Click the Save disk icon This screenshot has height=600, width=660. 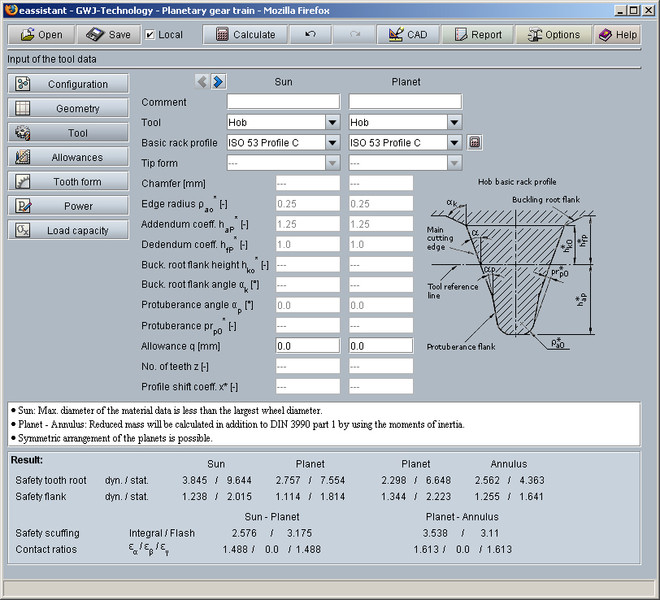click(x=95, y=34)
